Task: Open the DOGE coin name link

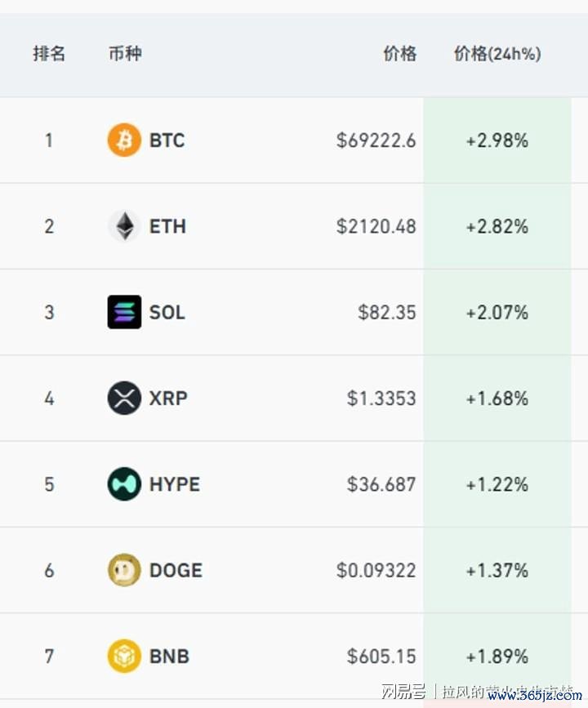Action: pos(176,570)
